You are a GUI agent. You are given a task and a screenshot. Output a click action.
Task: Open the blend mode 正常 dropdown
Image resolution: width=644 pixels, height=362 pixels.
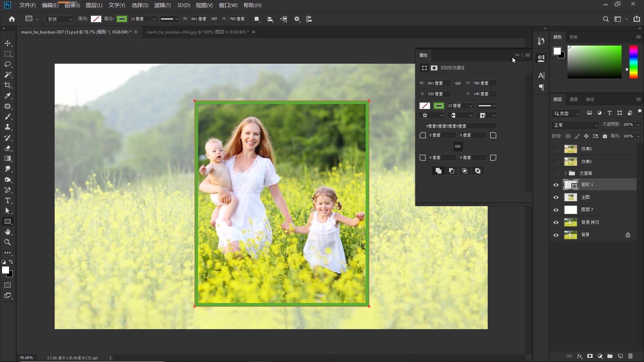click(x=575, y=125)
